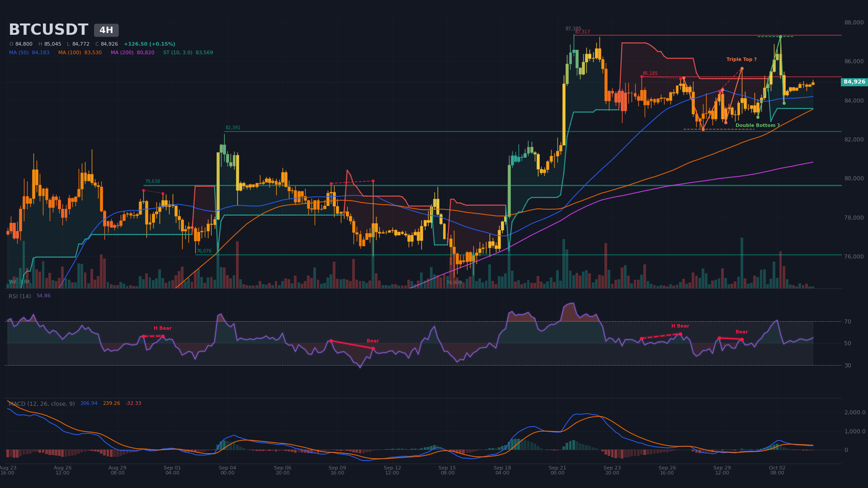Click the 80,000 price axis label

click(x=854, y=179)
